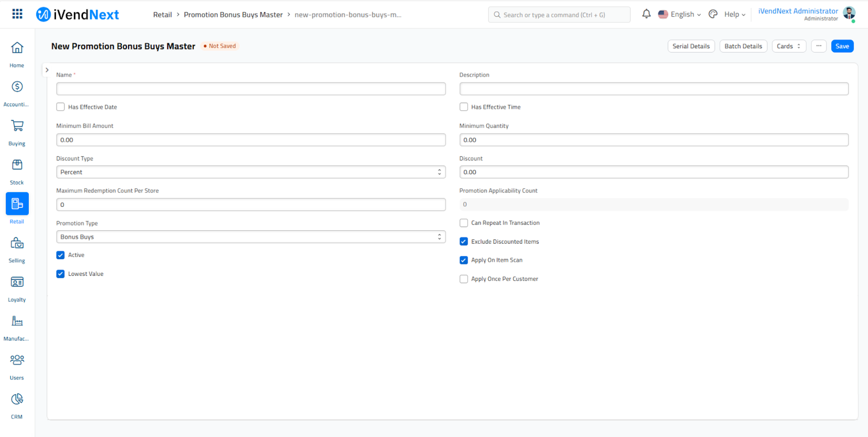Open the Promotion Type dropdown
Screen dimensions: 868x437
click(251, 237)
